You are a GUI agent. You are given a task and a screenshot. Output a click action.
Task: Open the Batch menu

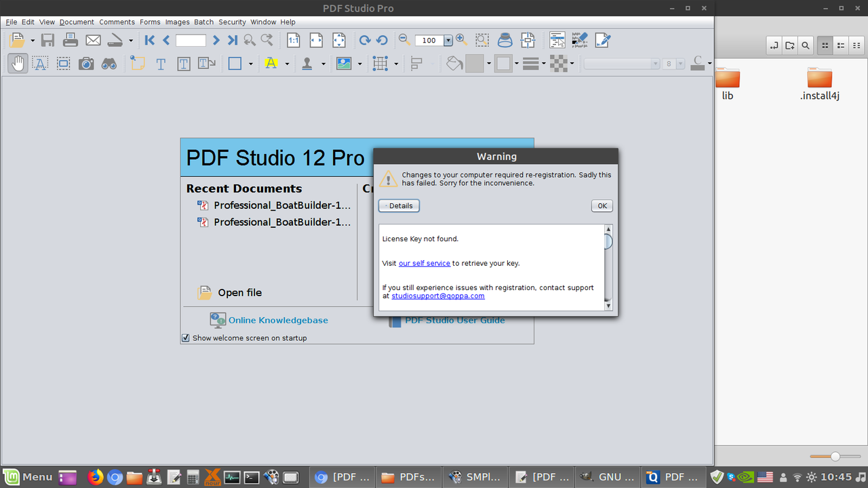tap(203, 22)
